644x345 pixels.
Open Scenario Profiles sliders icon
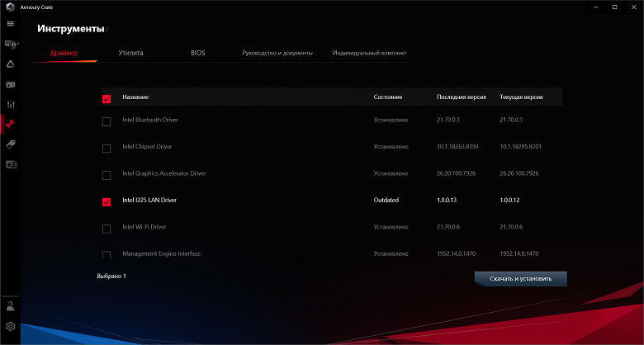[11, 104]
